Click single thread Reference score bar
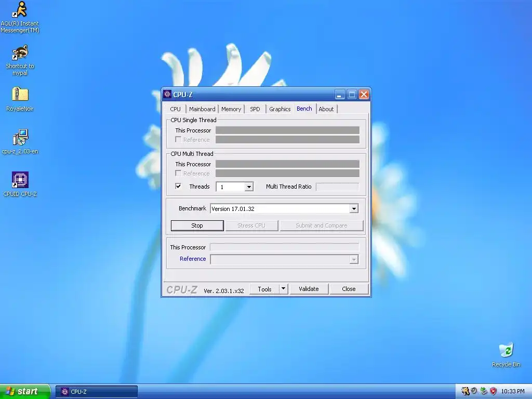 [x=287, y=139]
